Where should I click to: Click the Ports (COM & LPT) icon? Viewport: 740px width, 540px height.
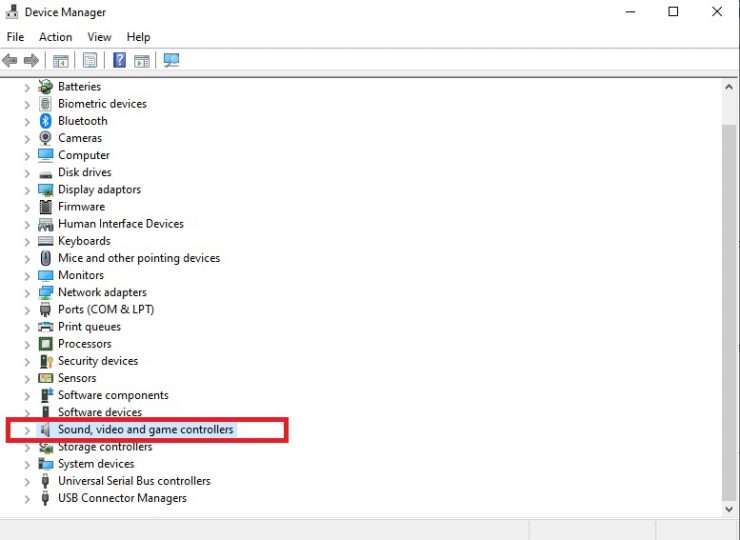45,310
